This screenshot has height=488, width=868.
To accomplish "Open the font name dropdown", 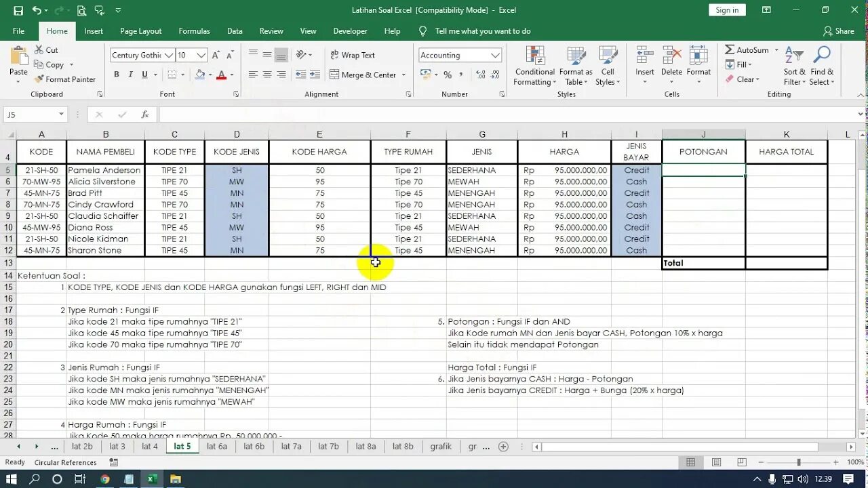I will (x=167, y=56).
